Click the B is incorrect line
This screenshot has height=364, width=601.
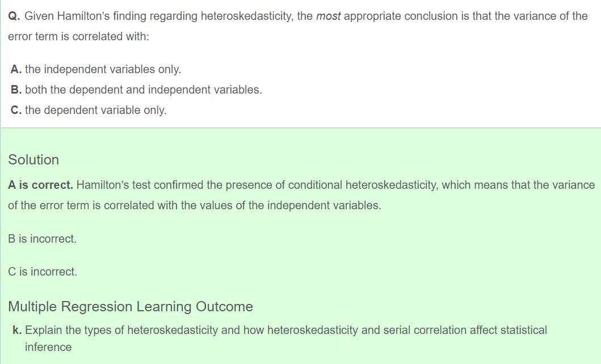42,239
